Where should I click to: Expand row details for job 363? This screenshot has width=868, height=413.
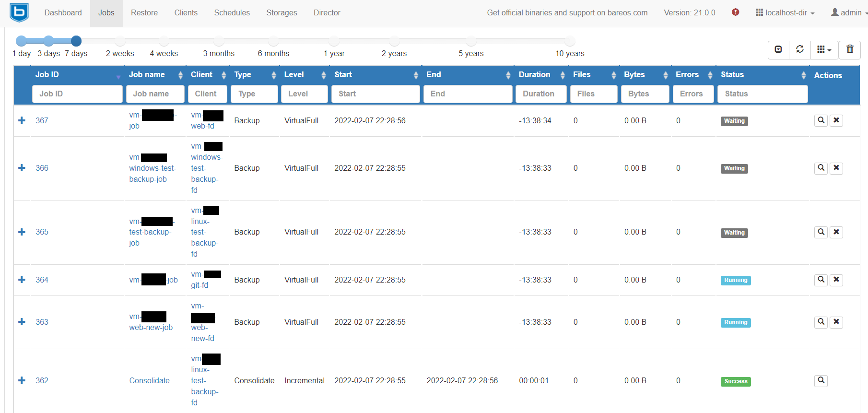click(x=22, y=322)
